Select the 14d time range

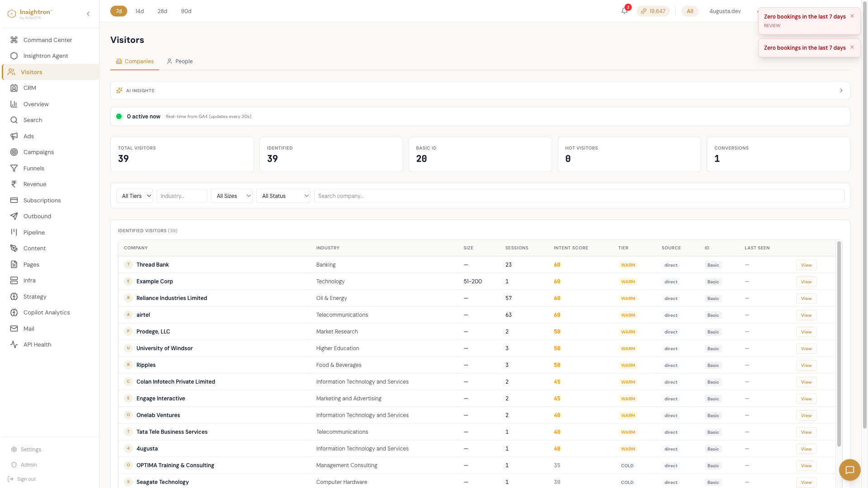pos(140,11)
